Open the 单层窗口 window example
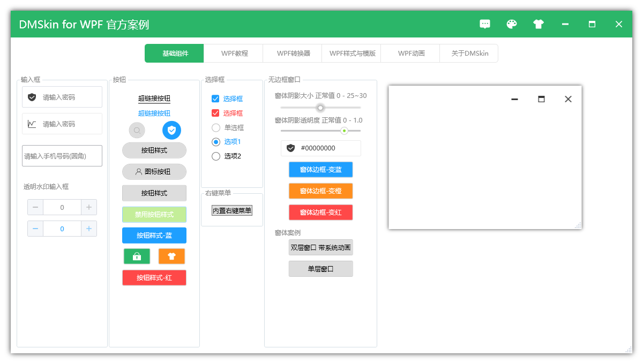 point(321,269)
